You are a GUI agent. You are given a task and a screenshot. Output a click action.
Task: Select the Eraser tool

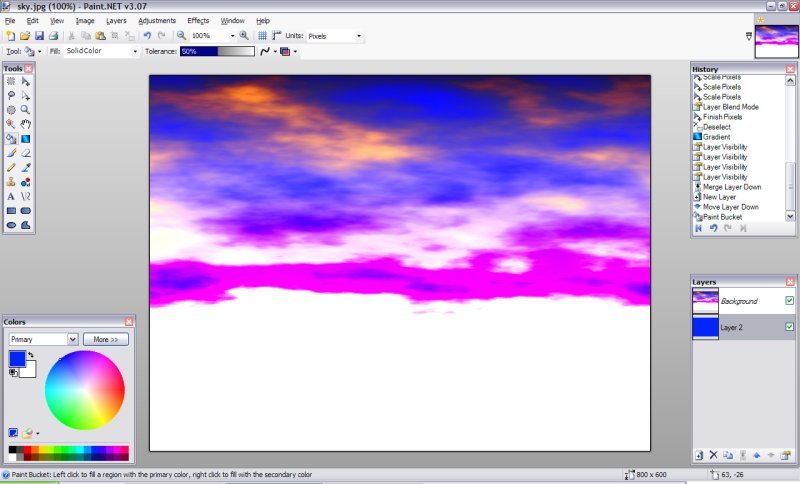(25, 153)
